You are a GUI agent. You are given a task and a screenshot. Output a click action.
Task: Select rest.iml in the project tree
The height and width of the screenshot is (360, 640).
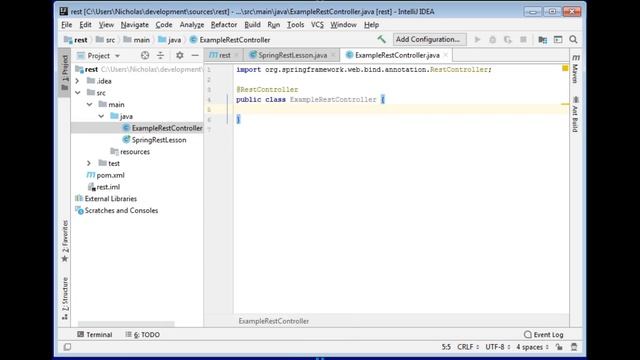pos(104,187)
